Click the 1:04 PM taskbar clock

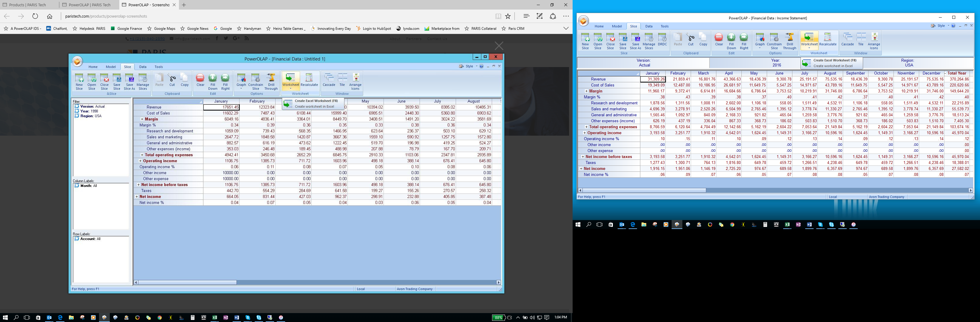point(560,317)
